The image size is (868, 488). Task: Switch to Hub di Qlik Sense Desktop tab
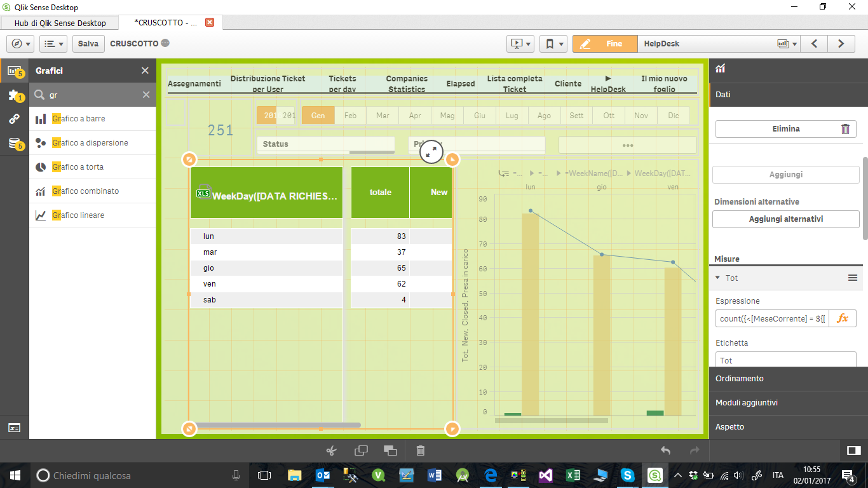click(x=60, y=23)
